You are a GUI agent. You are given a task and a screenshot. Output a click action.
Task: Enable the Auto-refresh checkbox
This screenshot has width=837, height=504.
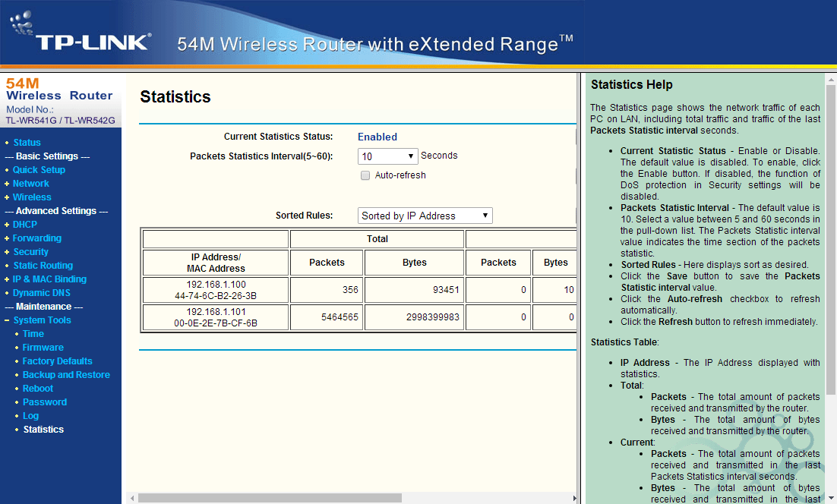click(x=365, y=175)
